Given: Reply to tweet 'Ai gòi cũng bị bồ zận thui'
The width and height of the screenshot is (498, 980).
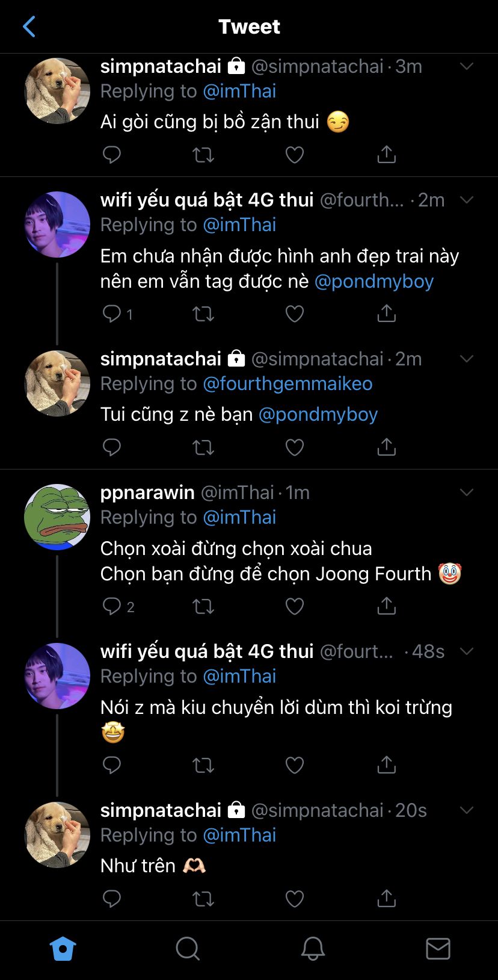Looking at the screenshot, I should click(112, 155).
